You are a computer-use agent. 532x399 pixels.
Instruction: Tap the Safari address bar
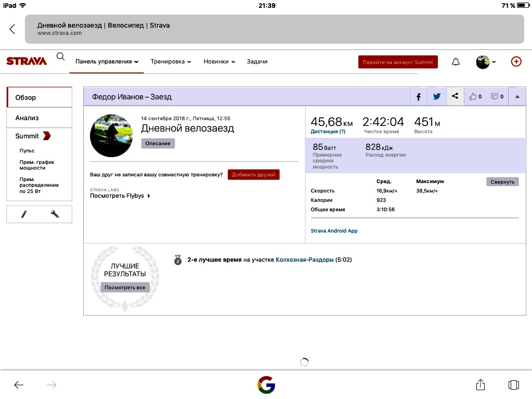click(x=274, y=29)
